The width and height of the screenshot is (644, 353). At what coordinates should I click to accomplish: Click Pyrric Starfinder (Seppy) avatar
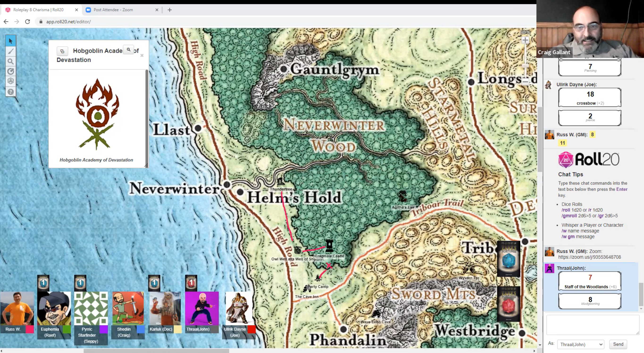91,308
